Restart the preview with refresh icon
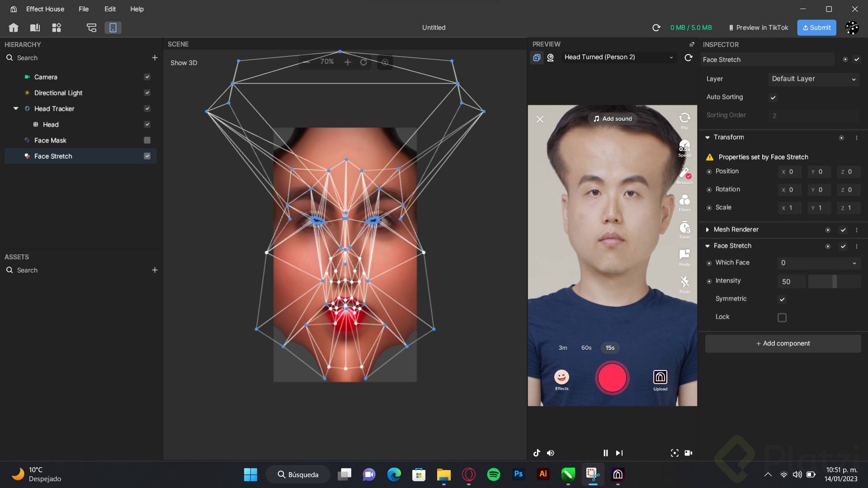Viewport: 868px width, 488px height. pyautogui.click(x=689, y=57)
